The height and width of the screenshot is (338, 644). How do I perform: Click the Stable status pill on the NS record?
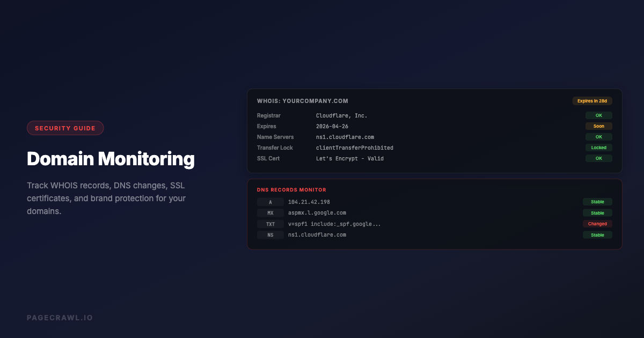[597, 234]
